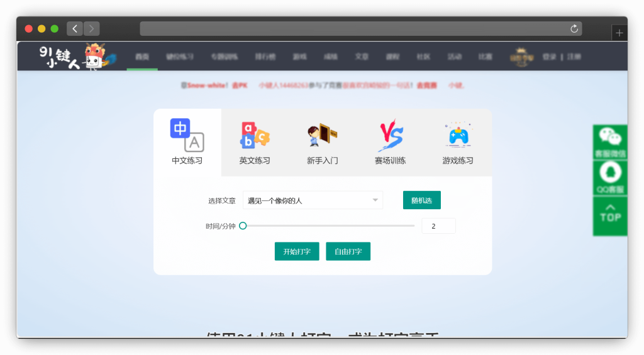Click the 游戏练习 text label
Viewport: 644px width, 355px height.
click(458, 160)
